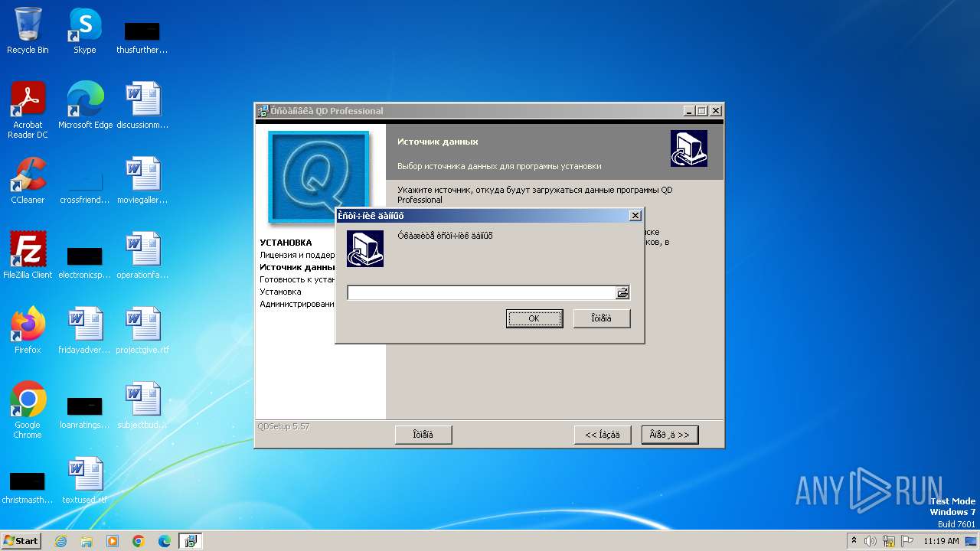Launch Chrome from the taskbar

click(x=139, y=541)
